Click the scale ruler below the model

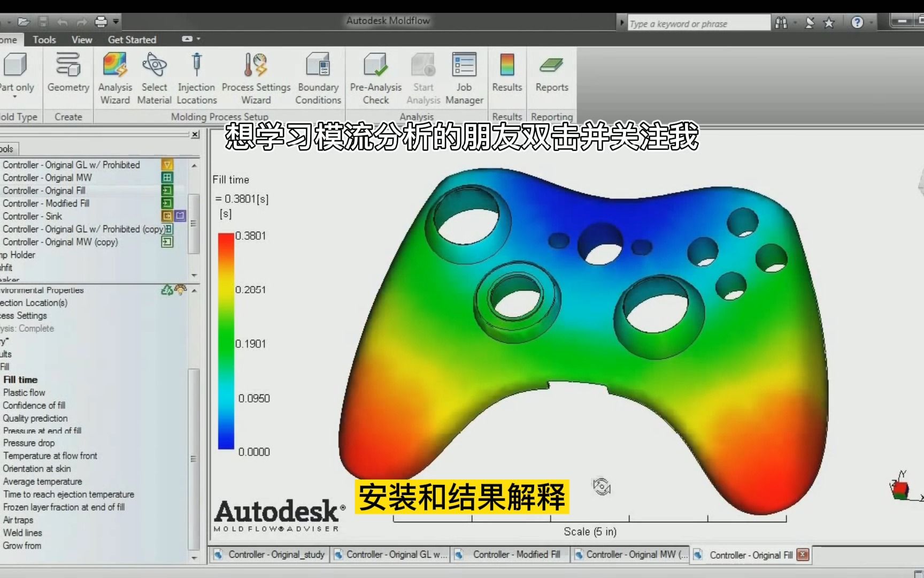[x=589, y=519]
